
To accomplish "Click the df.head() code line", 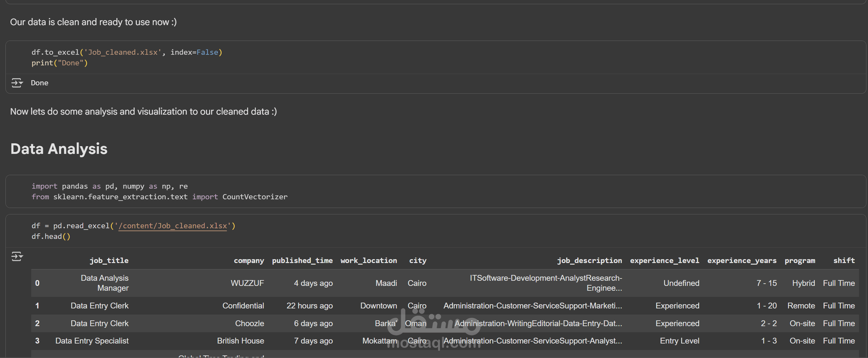I will 51,237.
